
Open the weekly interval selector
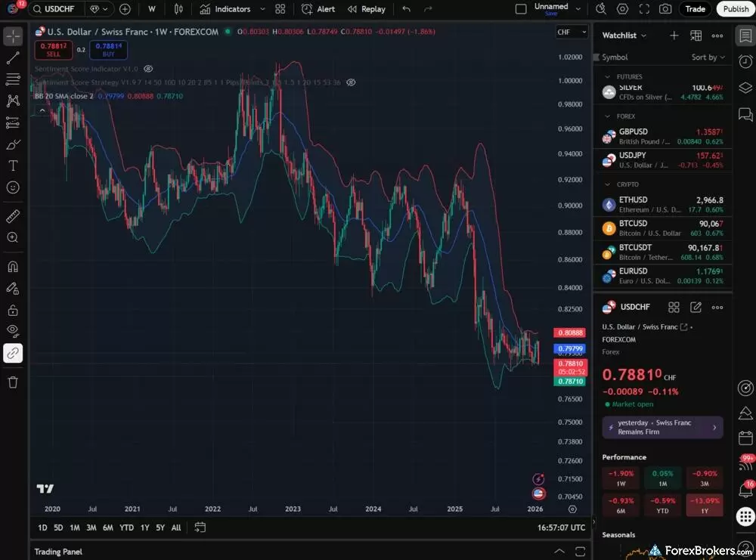pos(152,9)
